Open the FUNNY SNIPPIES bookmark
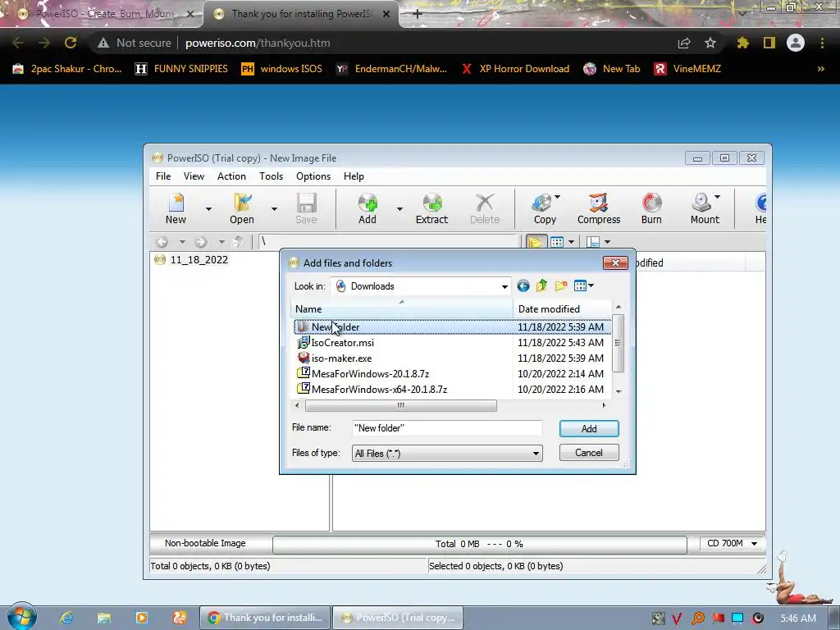This screenshot has width=840, height=630. tap(181, 69)
